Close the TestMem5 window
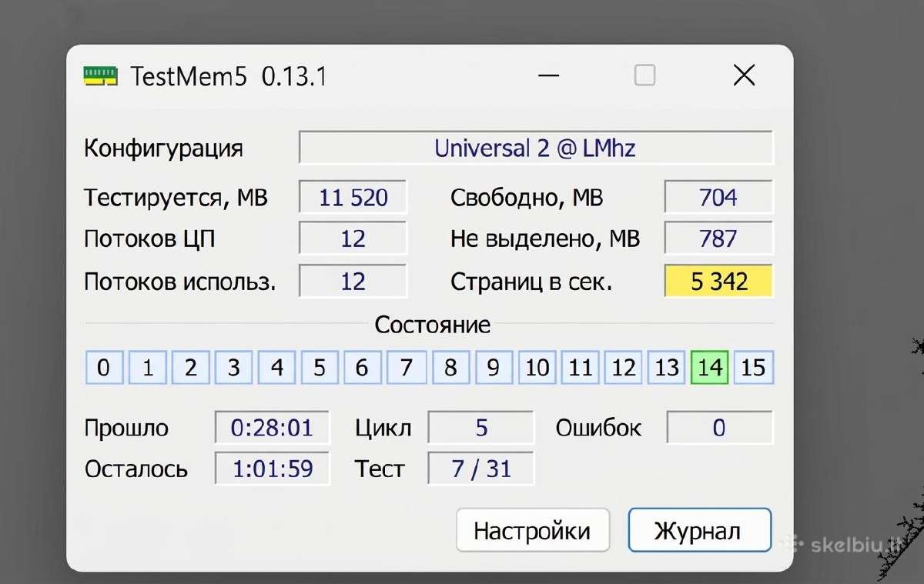The image size is (924, 584). pyautogui.click(x=744, y=75)
